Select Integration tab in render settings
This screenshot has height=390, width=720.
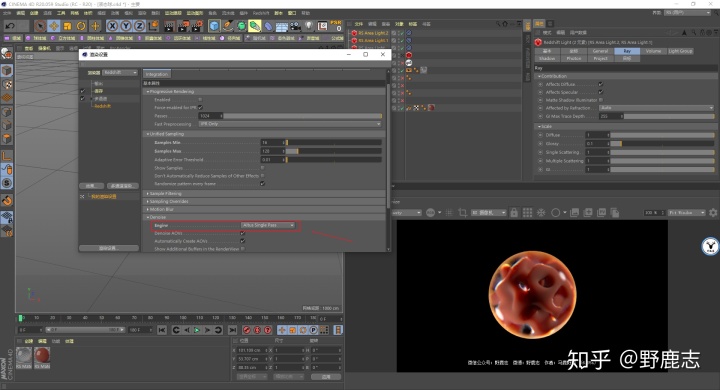coord(157,74)
